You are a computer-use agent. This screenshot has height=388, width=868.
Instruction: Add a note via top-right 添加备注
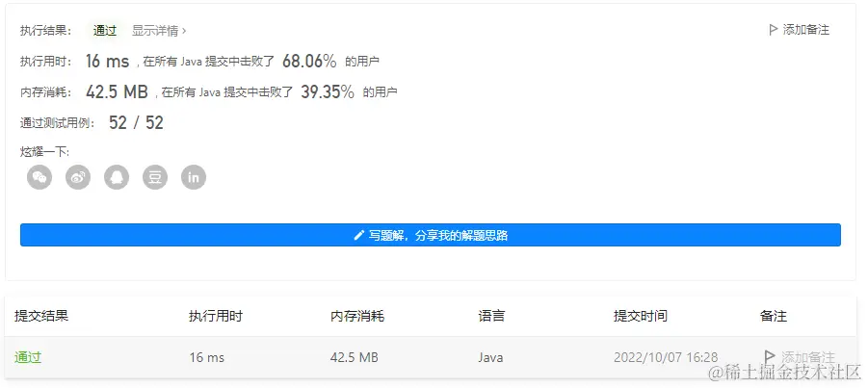tap(800, 30)
